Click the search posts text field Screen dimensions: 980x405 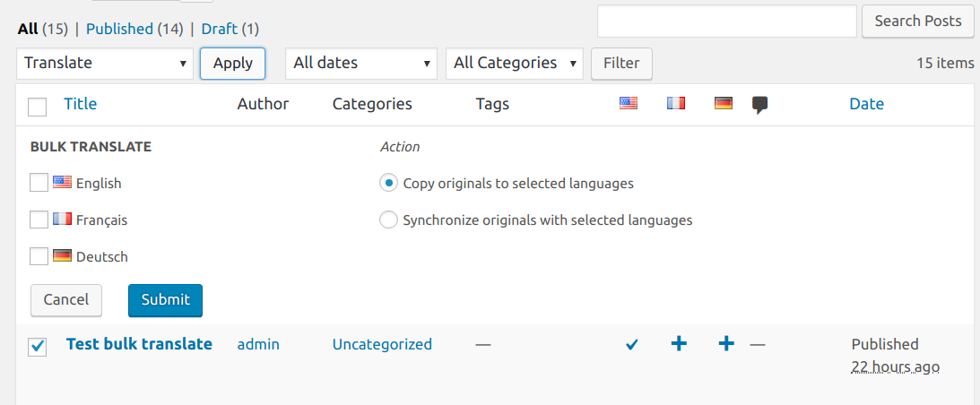727,22
